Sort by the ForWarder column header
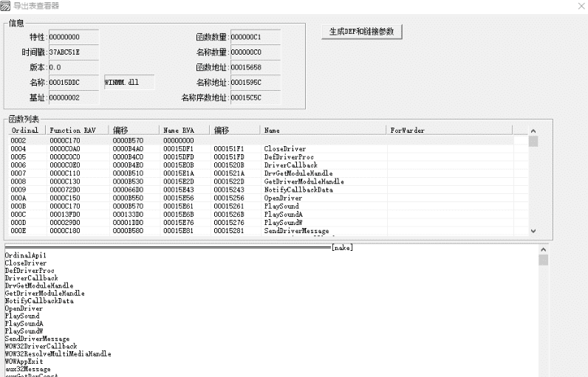This screenshot has height=377, width=588. pos(408,131)
